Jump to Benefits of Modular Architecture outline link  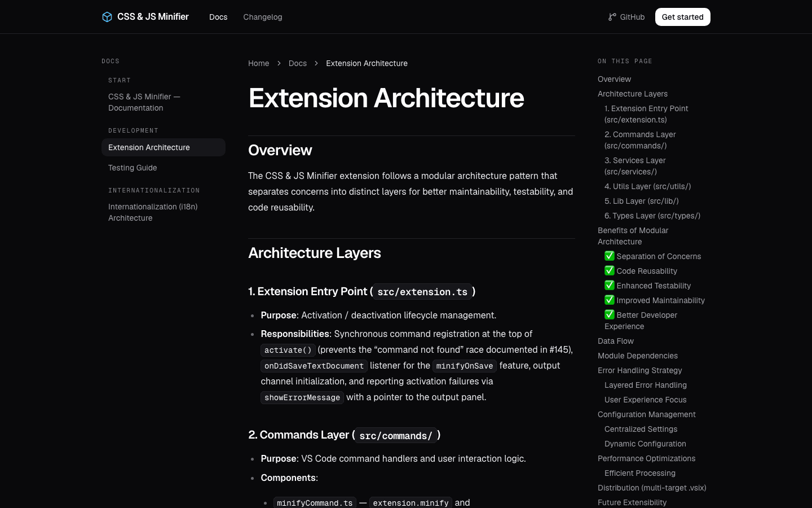tap(633, 236)
